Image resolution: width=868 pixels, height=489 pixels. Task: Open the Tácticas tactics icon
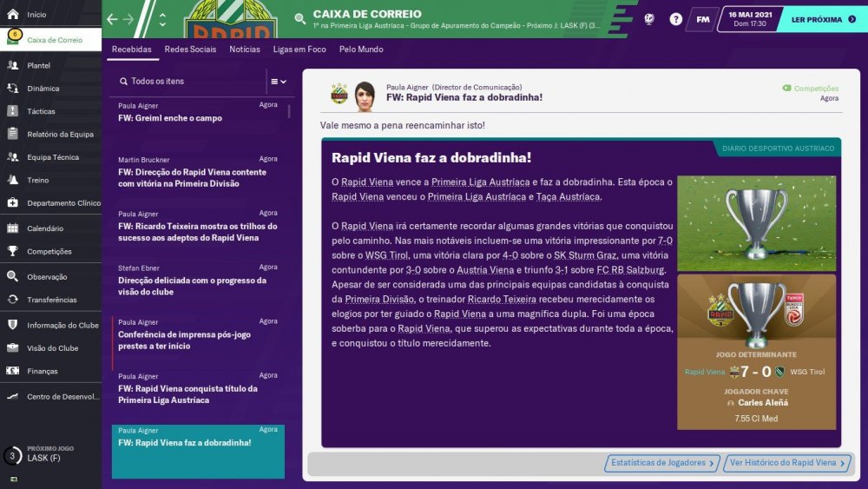[x=12, y=111]
